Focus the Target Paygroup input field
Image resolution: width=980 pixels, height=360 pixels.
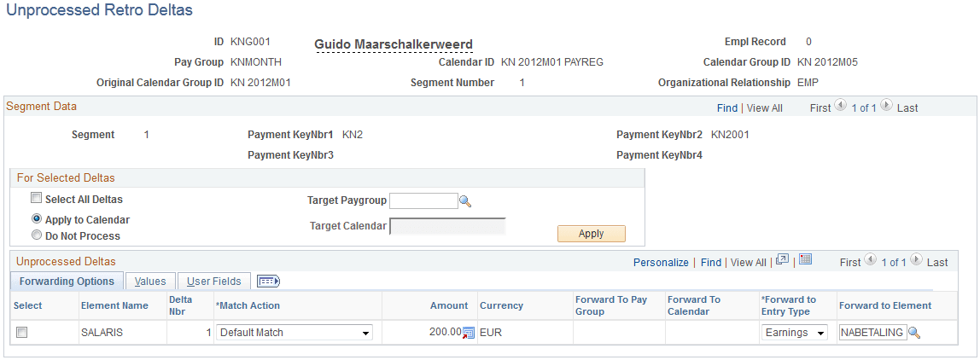point(423,200)
